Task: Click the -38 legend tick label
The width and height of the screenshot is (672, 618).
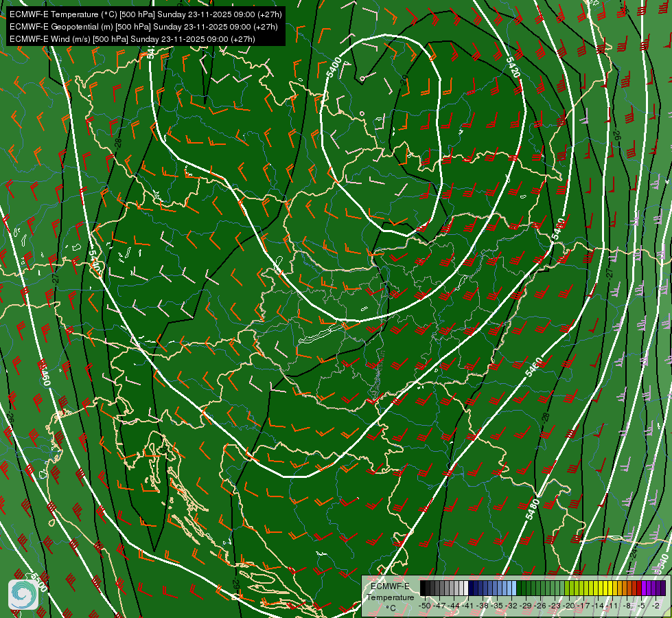Action: [483, 606]
